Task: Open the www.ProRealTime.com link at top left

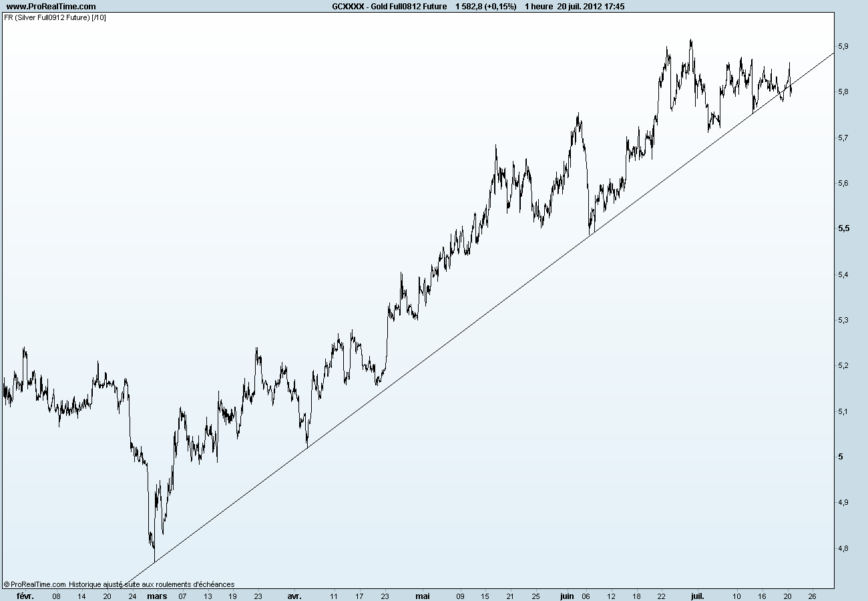Action: pos(51,6)
